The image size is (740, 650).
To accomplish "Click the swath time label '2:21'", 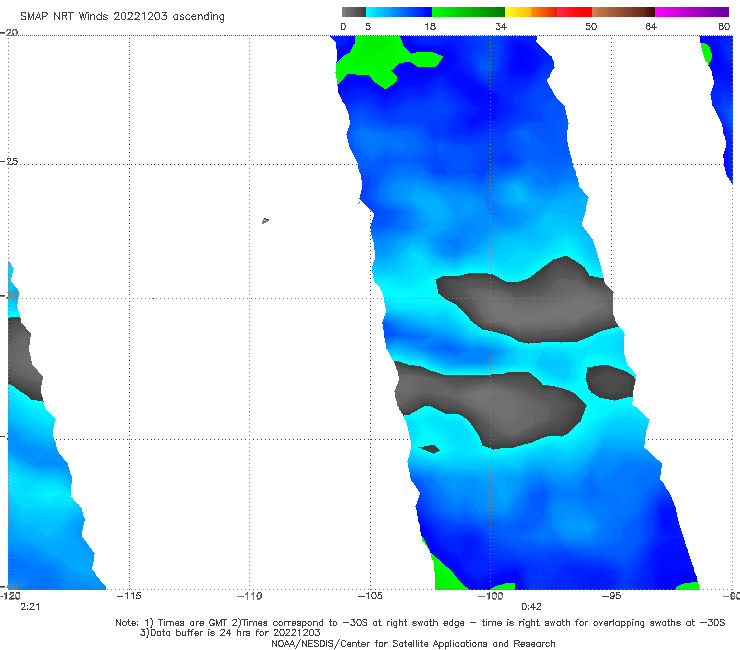I will [30, 607].
